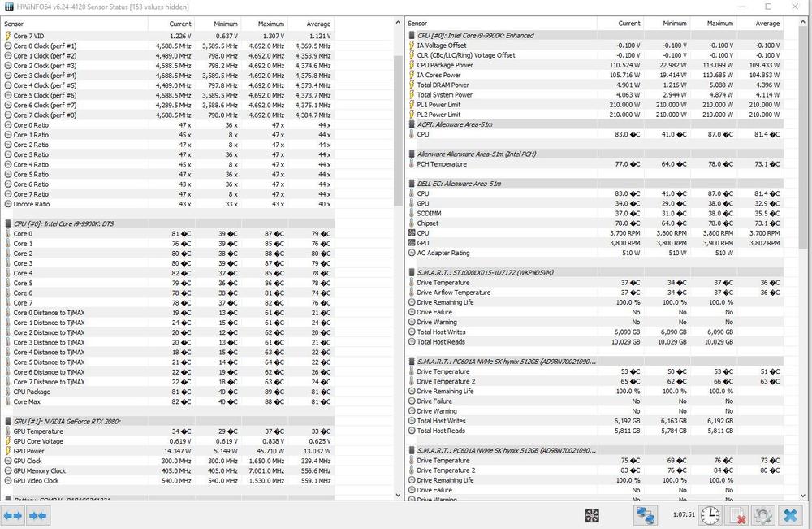Close sensor window with the blue X icon
Viewport: 812px width, 529px height.
click(789, 515)
